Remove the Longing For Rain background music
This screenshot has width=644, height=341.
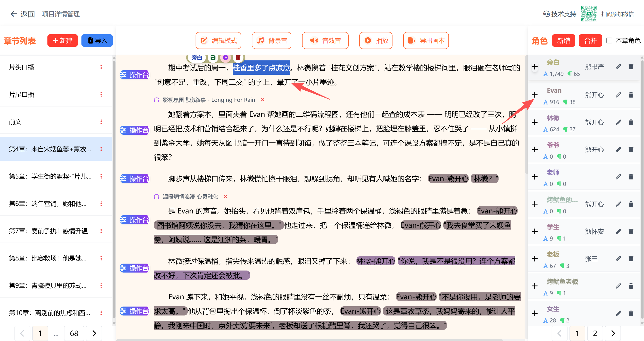[x=262, y=100]
